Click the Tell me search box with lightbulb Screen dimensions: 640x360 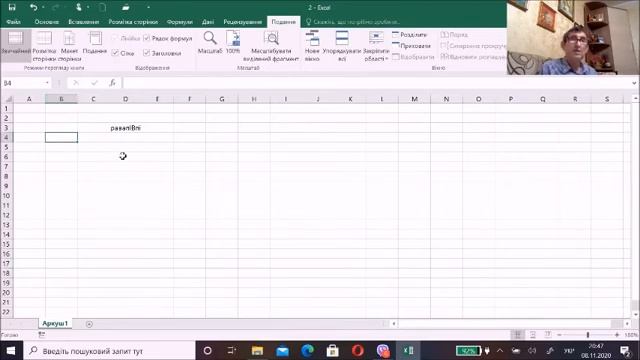pyautogui.click(x=353, y=22)
